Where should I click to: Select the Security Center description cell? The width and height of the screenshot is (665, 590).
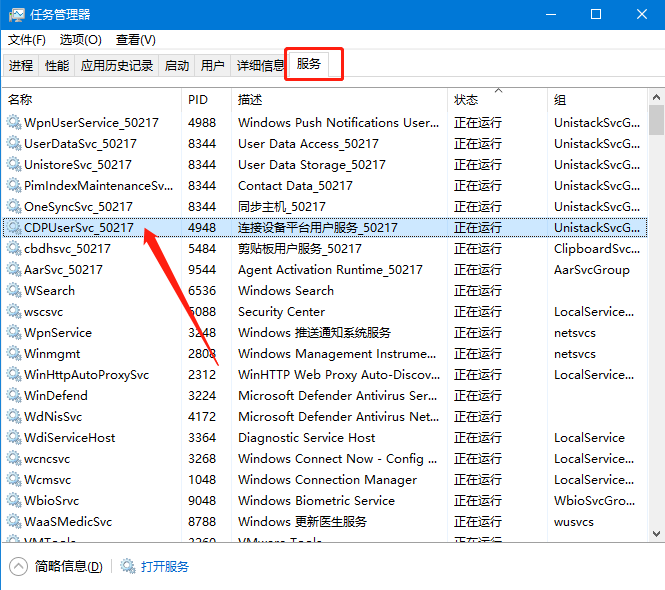point(282,312)
